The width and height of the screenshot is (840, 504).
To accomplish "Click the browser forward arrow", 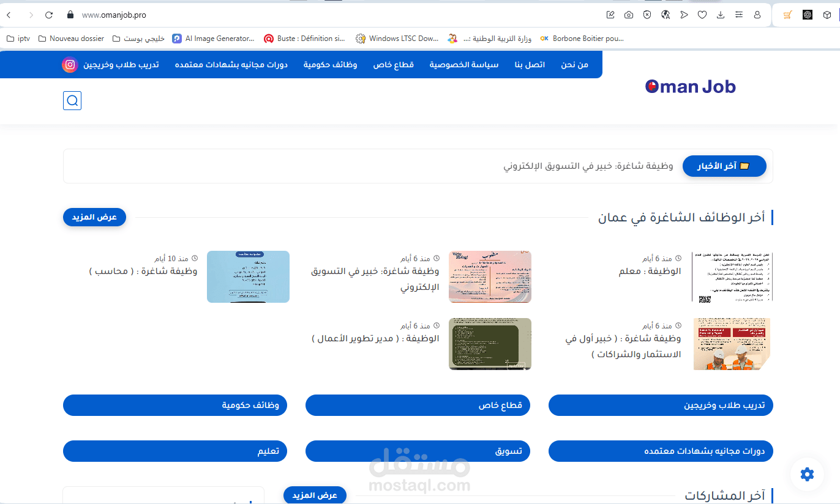I will 31,15.
